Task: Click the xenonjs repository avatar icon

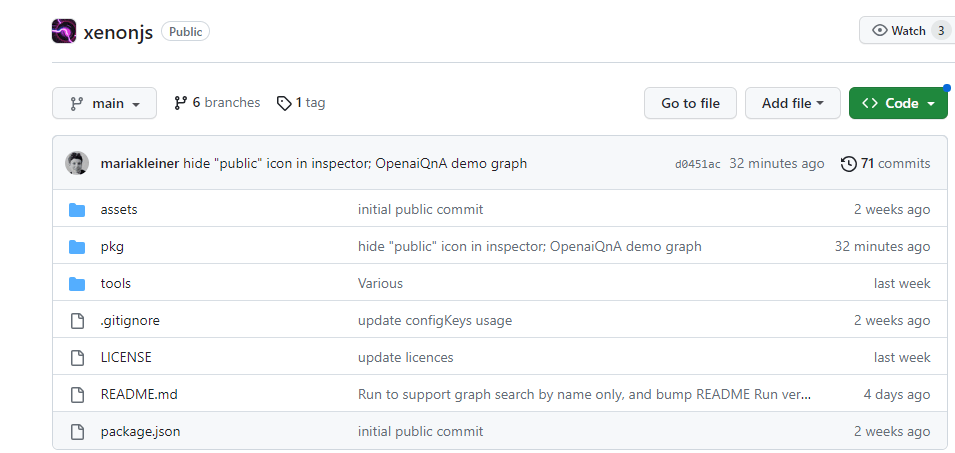Action: [x=64, y=31]
